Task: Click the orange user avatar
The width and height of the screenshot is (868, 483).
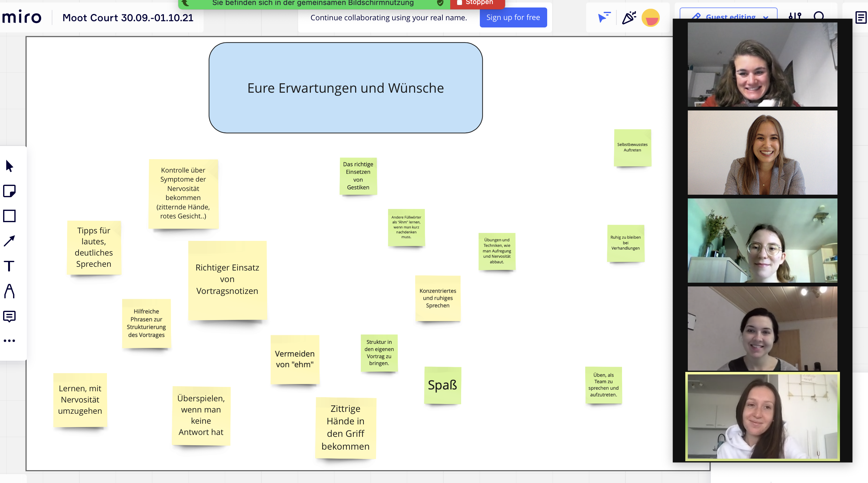Action: click(x=650, y=17)
